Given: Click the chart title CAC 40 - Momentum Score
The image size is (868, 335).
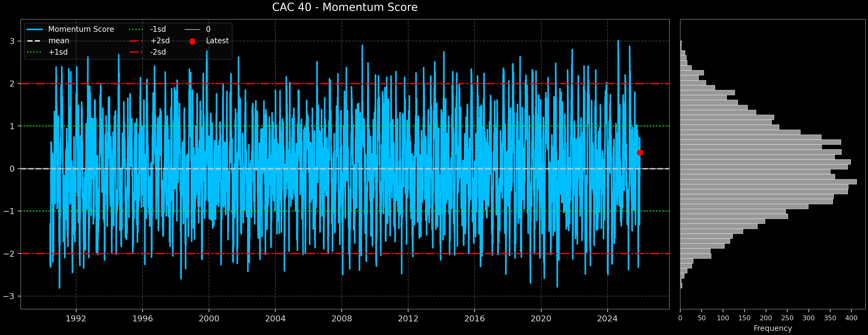Looking at the screenshot, I should (x=345, y=7).
